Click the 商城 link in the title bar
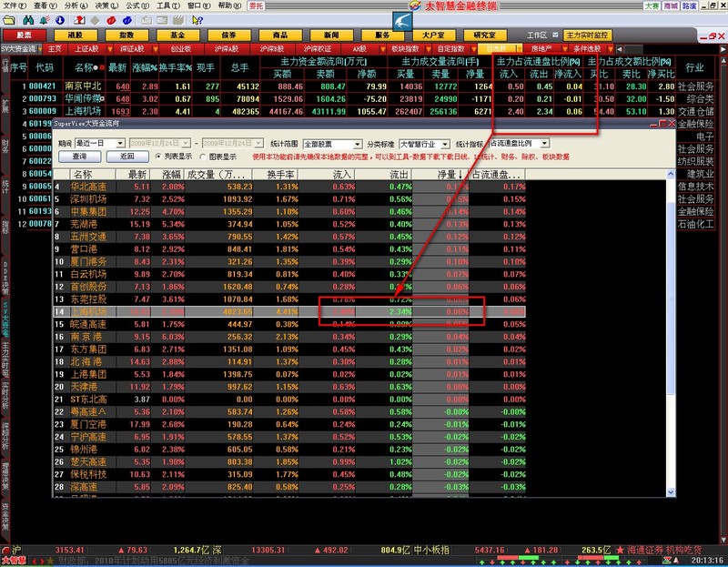 [671, 5]
